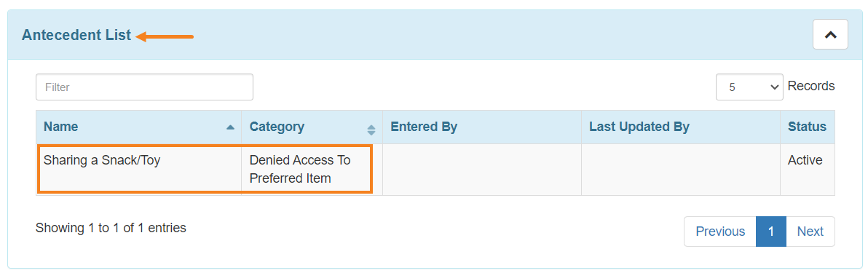The height and width of the screenshot is (273, 868).
Task: Click the Filter input field
Action: [x=144, y=87]
